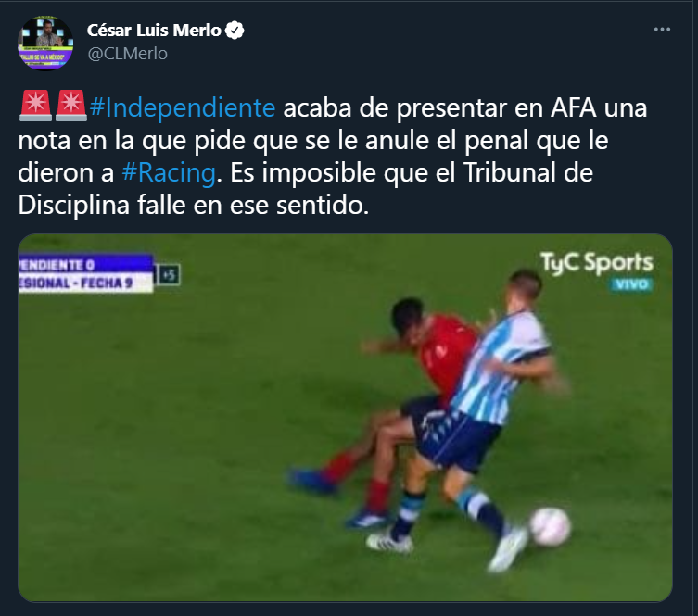Viewport: 698px width, 616px height.
Task: Follow the #Racing hashtag link
Action: (169, 172)
